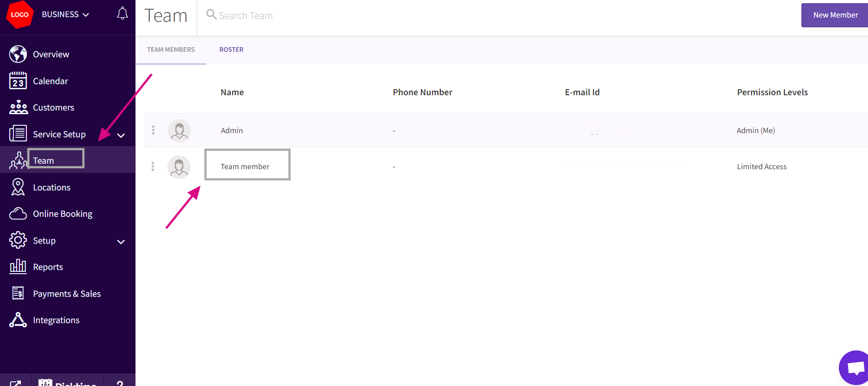Open the Team member name entry
This screenshot has width=868, height=386.
(245, 166)
